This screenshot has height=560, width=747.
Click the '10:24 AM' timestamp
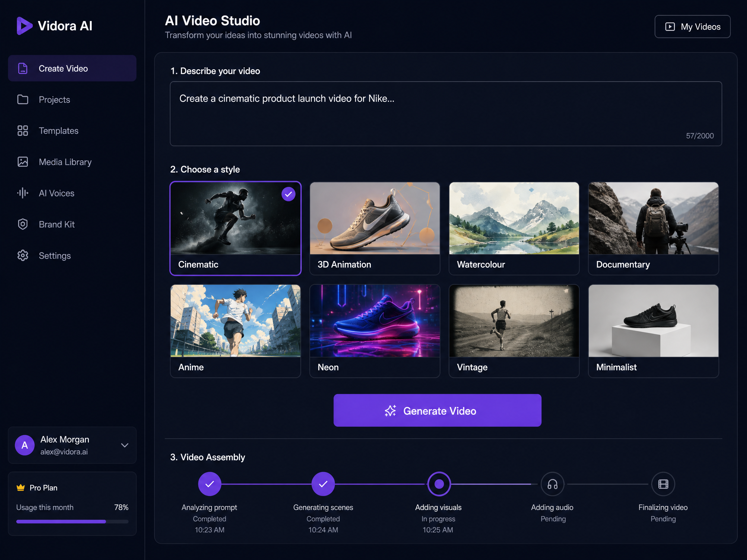323,530
